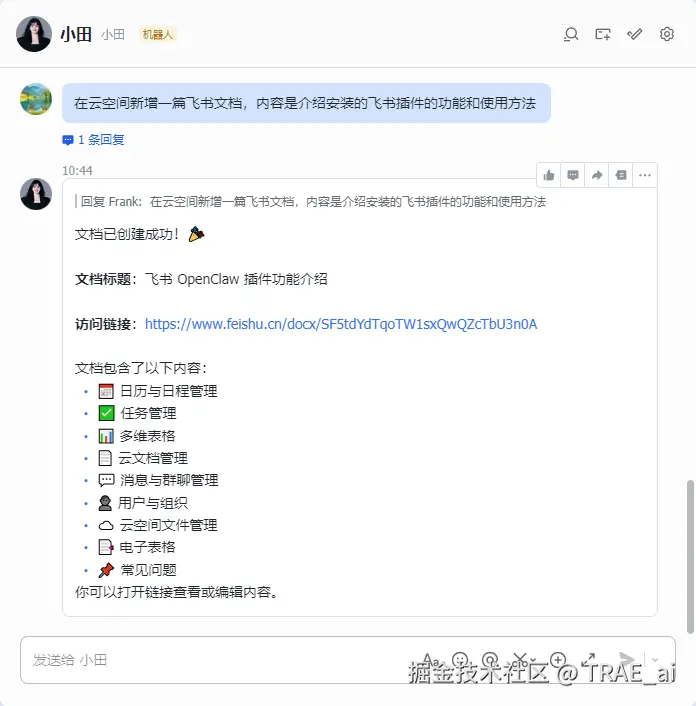Click the blue bubble user message
This screenshot has width=696, height=706.
click(306, 103)
